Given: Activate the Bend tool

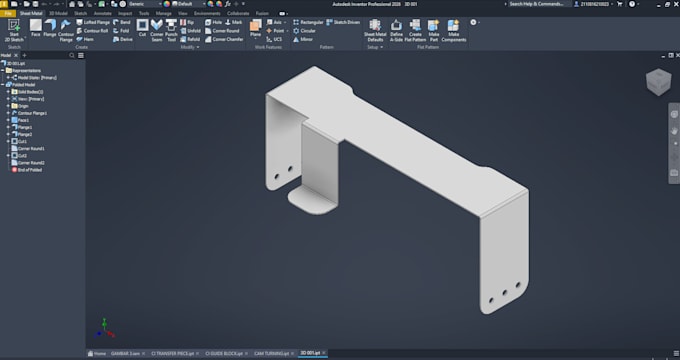Looking at the screenshot, I should click(x=121, y=22).
